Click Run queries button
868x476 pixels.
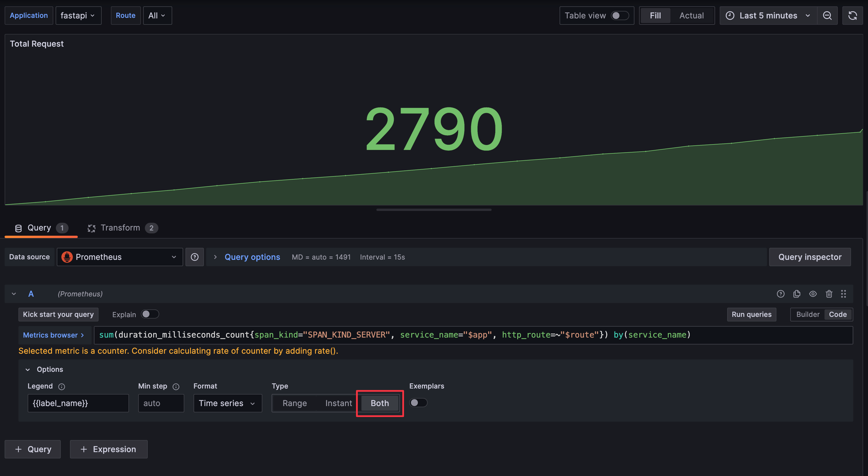point(751,314)
